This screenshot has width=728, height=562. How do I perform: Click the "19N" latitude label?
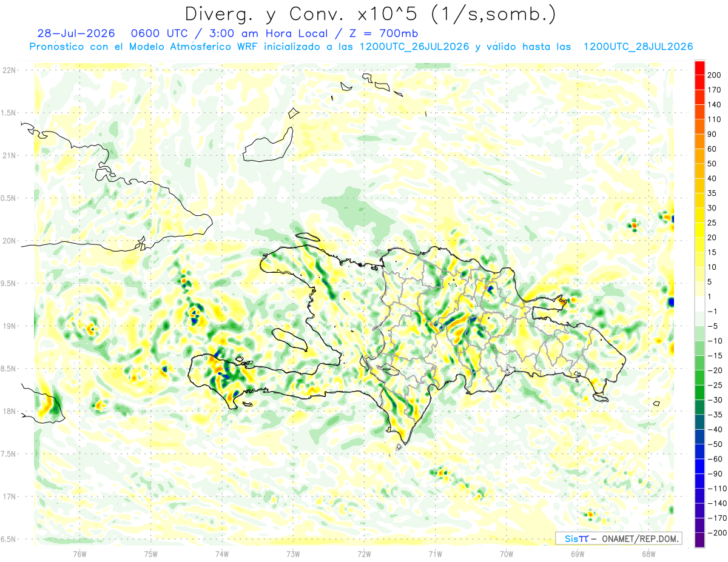(9, 326)
